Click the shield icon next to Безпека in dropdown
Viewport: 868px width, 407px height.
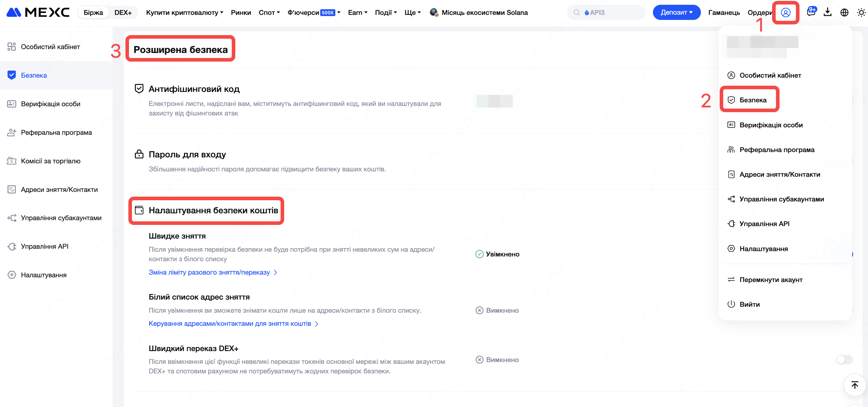pos(731,100)
